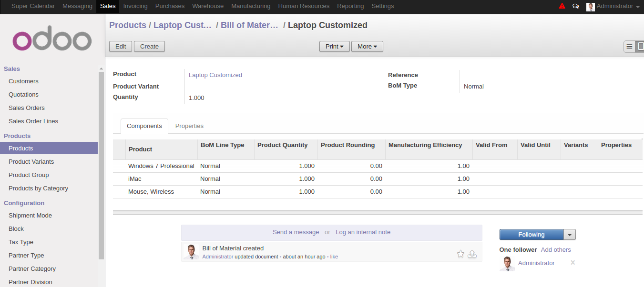Switch to form view icon
Screen dimensions: 644x287
click(640, 46)
